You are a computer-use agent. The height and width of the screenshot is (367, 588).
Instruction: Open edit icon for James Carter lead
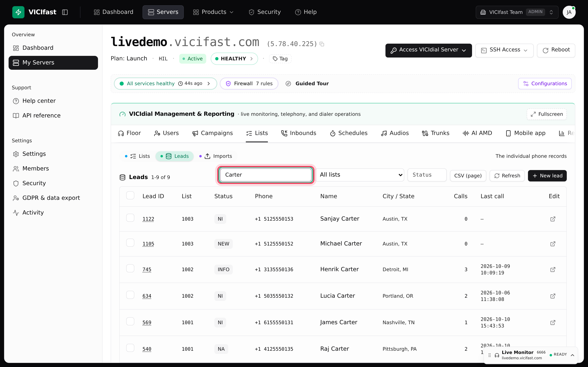tap(552, 322)
